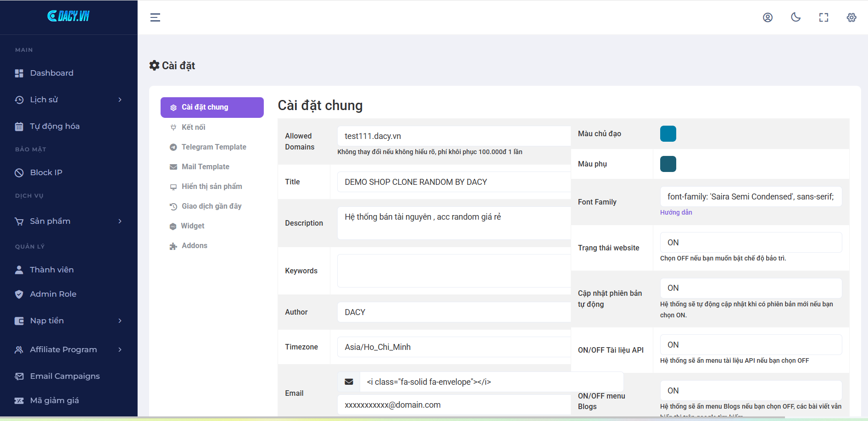Click the DACY.VN logo
This screenshot has width=868, height=421.
tap(68, 16)
